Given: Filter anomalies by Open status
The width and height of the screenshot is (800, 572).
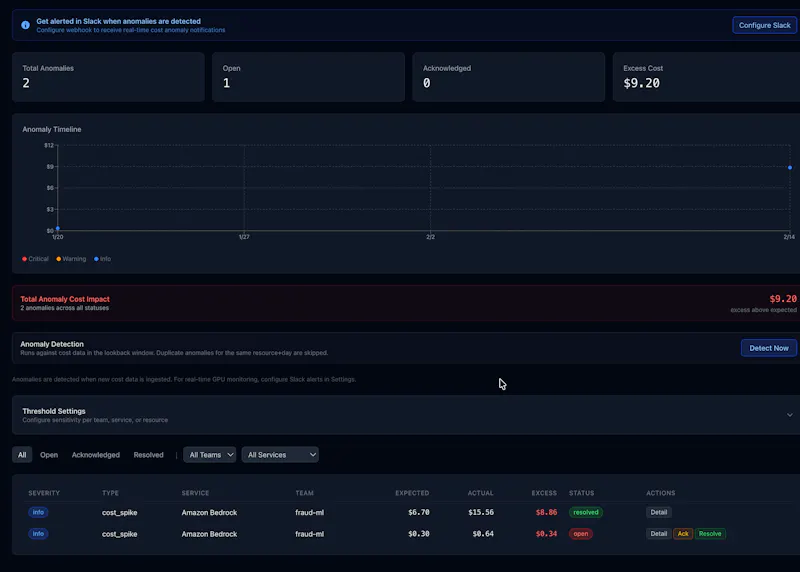Looking at the screenshot, I should click(x=49, y=455).
